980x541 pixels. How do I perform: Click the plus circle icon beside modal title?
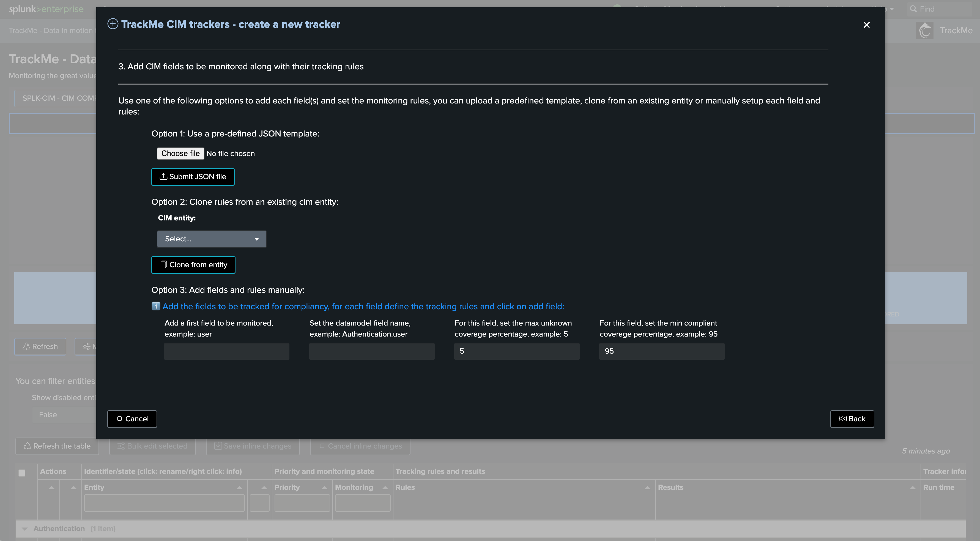point(113,24)
